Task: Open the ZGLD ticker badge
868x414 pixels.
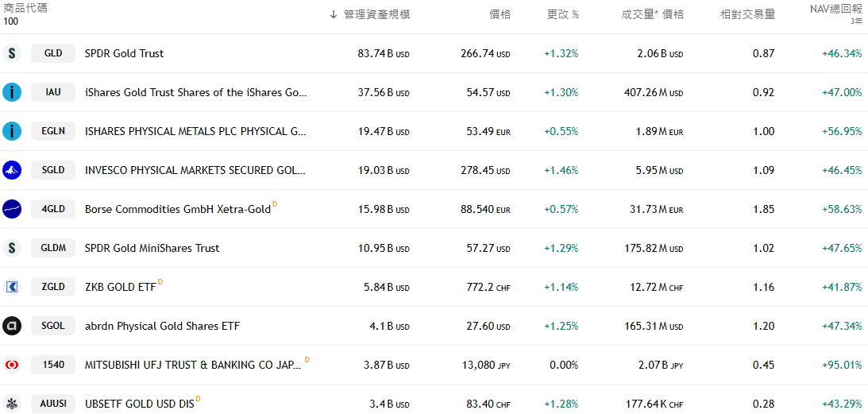Action: click(x=53, y=287)
